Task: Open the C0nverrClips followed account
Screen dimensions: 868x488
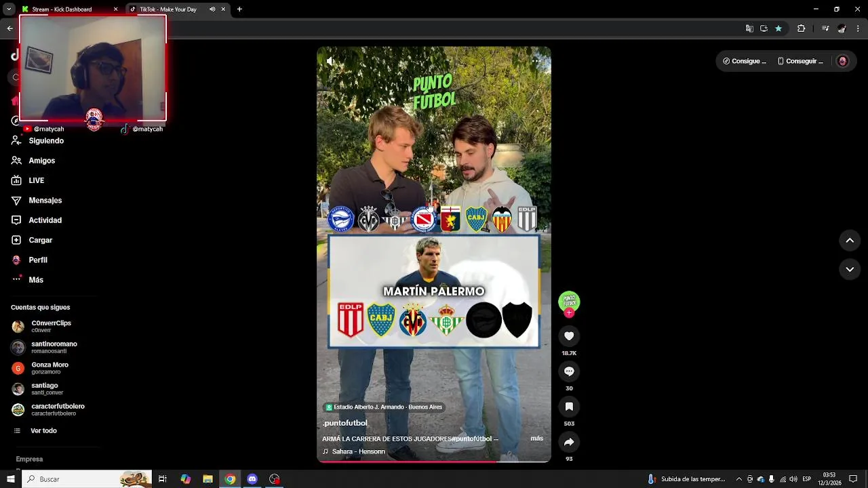Action: pos(42,326)
